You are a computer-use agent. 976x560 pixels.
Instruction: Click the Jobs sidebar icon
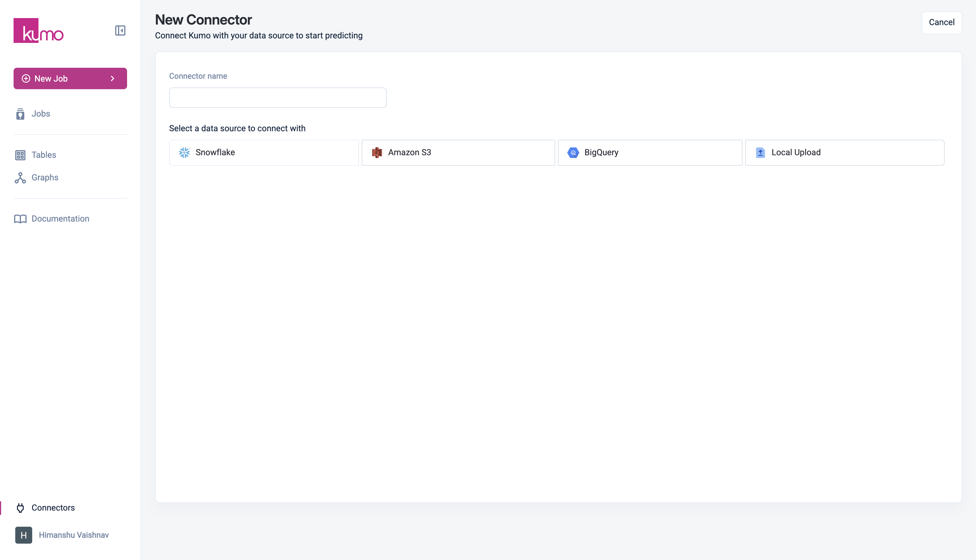pyautogui.click(x=20, y=114)
